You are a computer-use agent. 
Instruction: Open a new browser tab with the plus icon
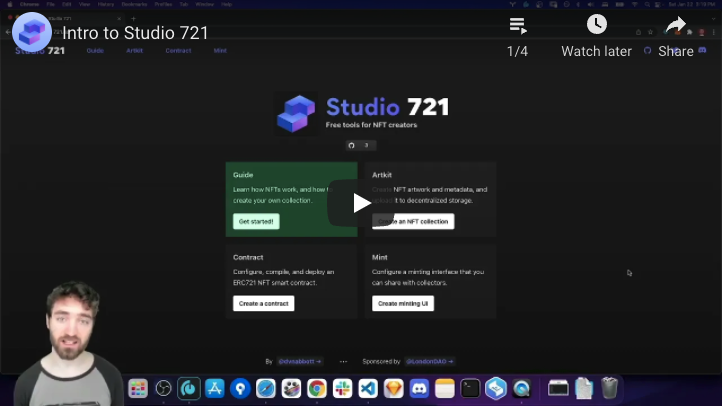133,18
